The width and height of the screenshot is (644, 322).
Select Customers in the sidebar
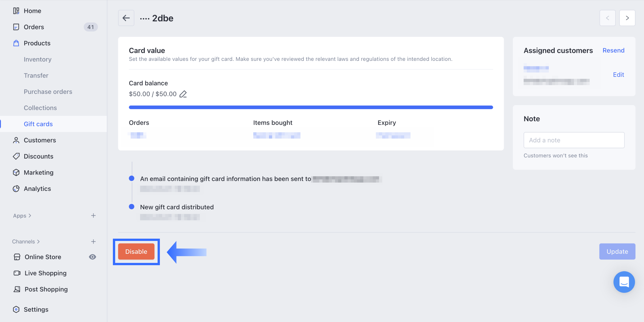40,140
